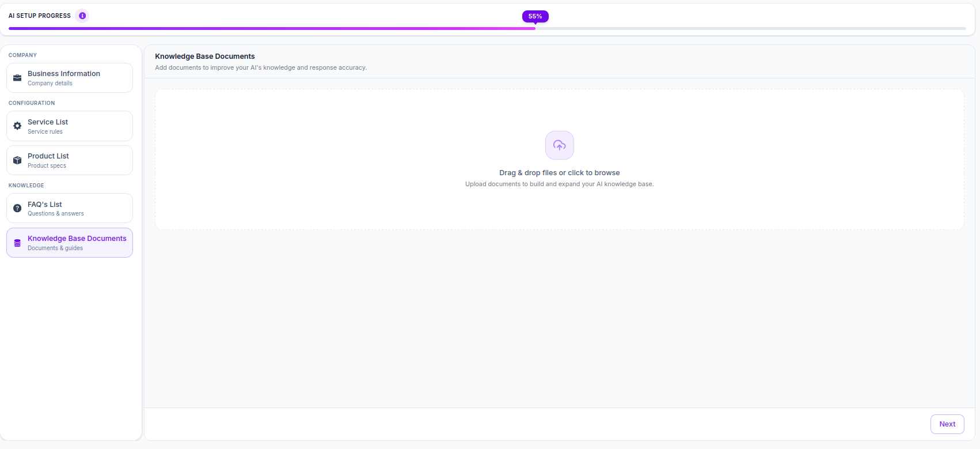Click the 'Company details' subtitle

coord(50,84)
